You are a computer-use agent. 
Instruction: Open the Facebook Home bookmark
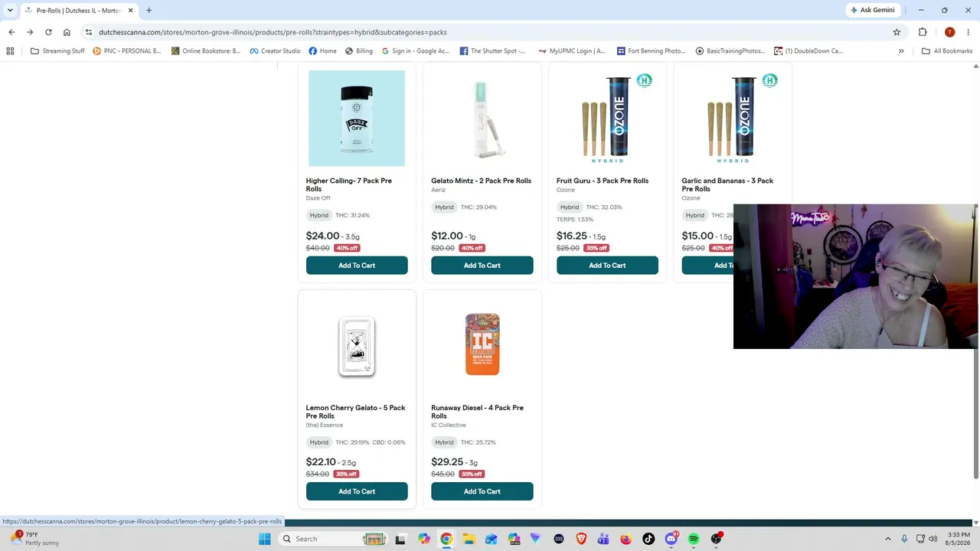[x=322, y=51]
